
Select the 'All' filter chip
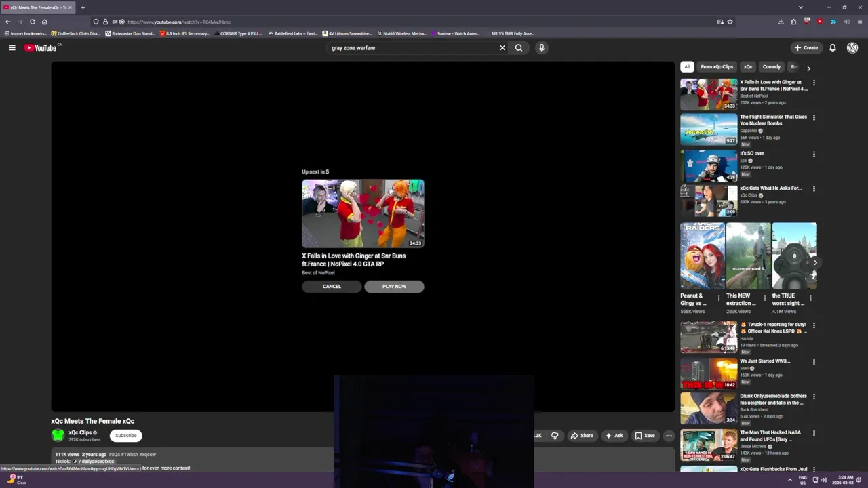click(x=687, y=66)
